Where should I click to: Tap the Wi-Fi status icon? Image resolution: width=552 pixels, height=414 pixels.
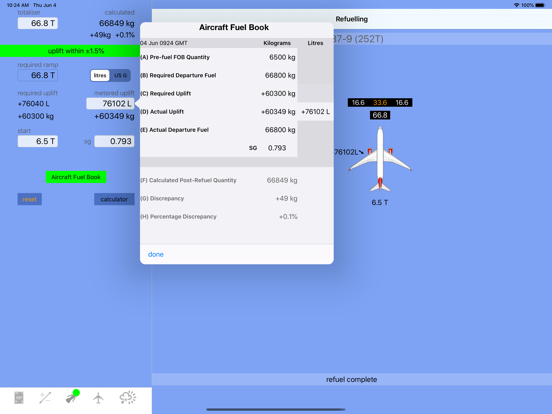pos(516,5)
